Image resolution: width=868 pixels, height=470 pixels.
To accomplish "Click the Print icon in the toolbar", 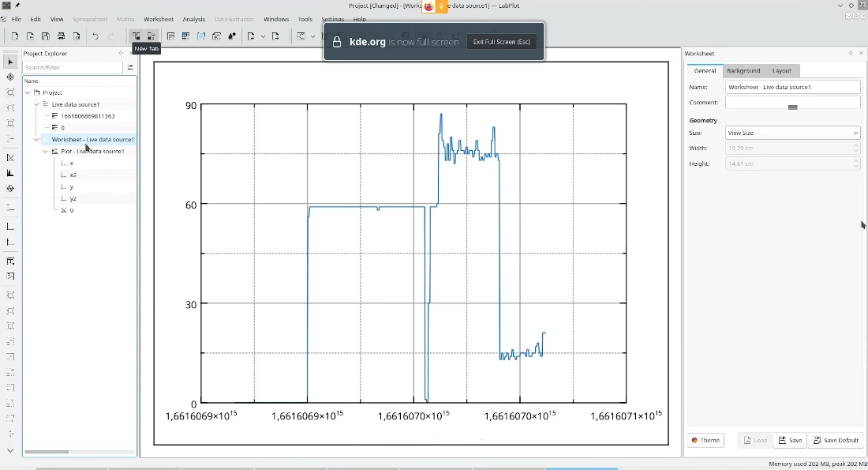I will click(x=61, y=36).
